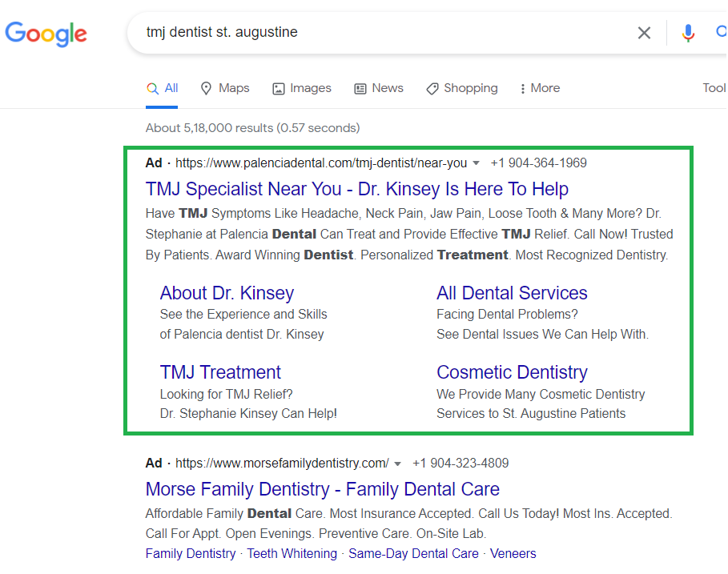
Task: Click 'Affordable Family Dental Care' description line
Action: point(408,514)
